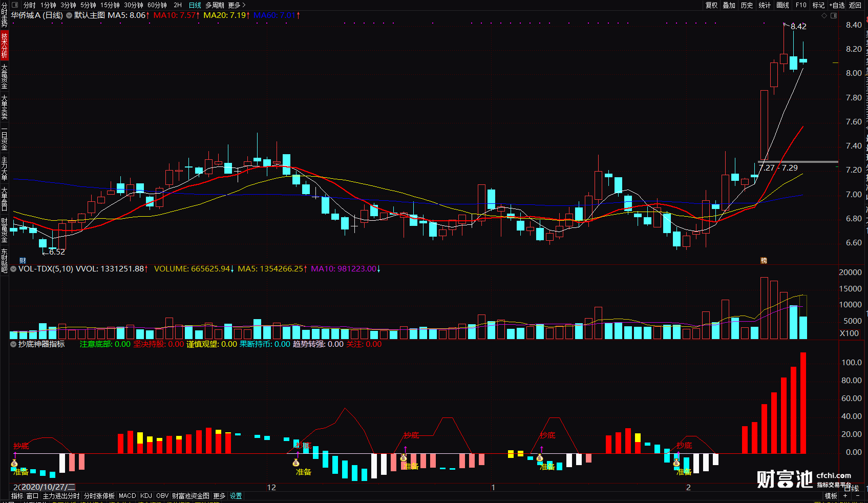The image size is (868, 503).
Task: Expand the 更多 periods menu
Action: (237, 5)
